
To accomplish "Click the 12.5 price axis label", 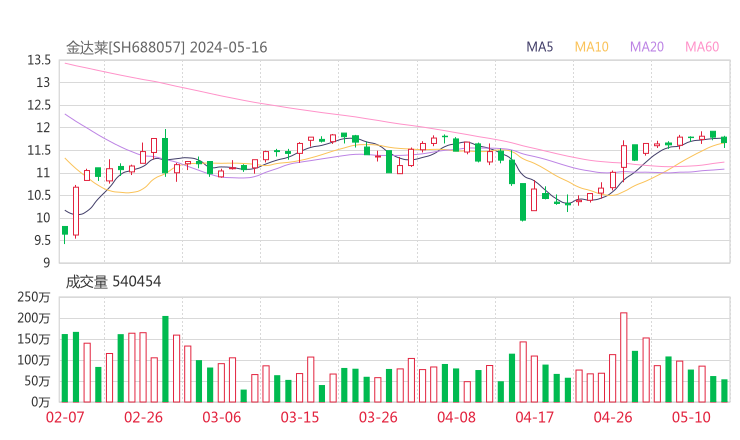I will click(x=39, y=105).
